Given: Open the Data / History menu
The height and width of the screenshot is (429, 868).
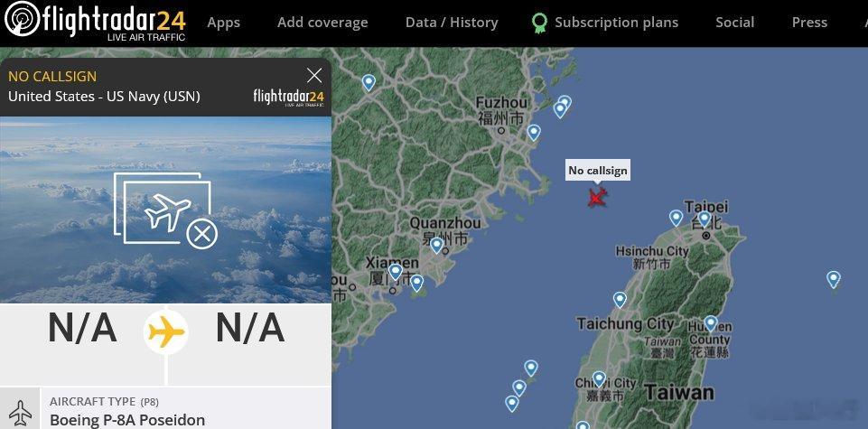Looking at the screenshot, I should pos(452,23).
